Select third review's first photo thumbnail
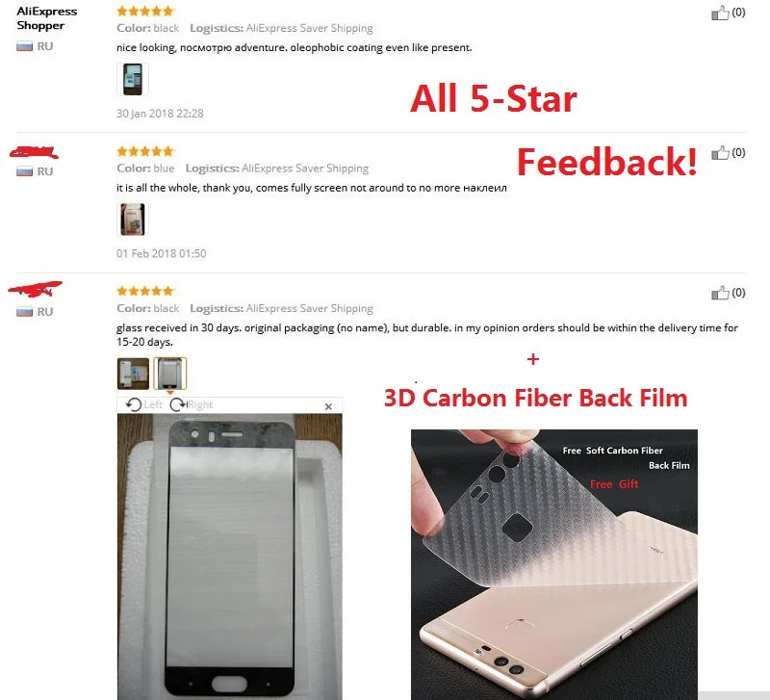Image resolution: width=770 pixels, height=700 pixels. pos(133,374)
